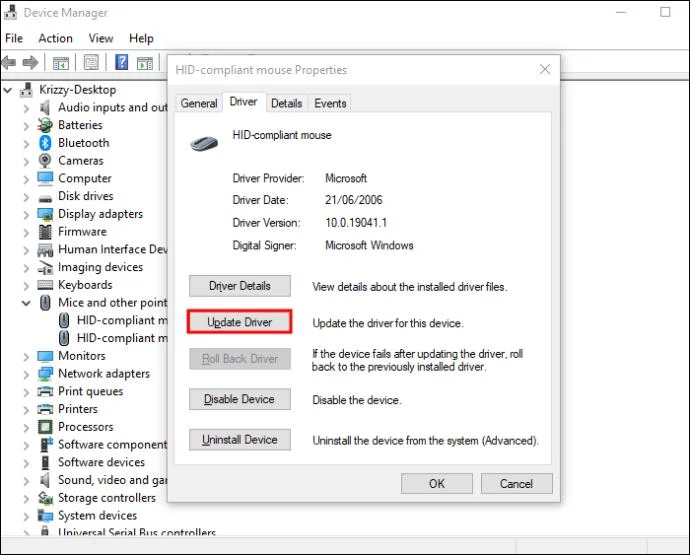The height and width of the screenshot is (555, 690).
Task: Collapse Mice and other pointing devices
Action: click(x=26, y=303)
